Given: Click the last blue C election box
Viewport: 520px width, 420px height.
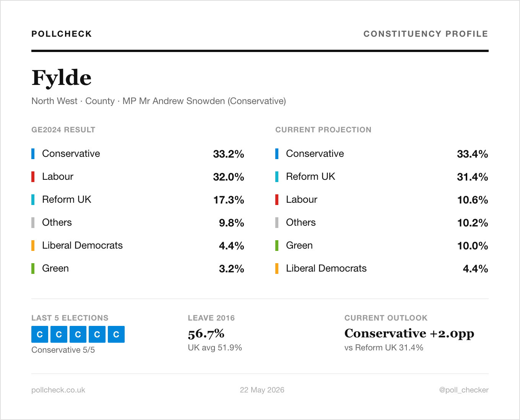Looking at the screenshot, I should 116,334.
